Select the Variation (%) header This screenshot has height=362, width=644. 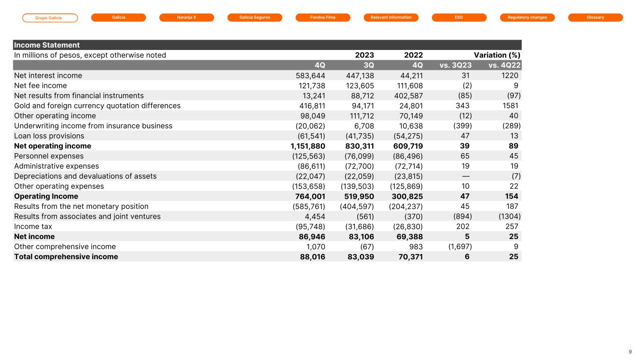pos(497,55)
